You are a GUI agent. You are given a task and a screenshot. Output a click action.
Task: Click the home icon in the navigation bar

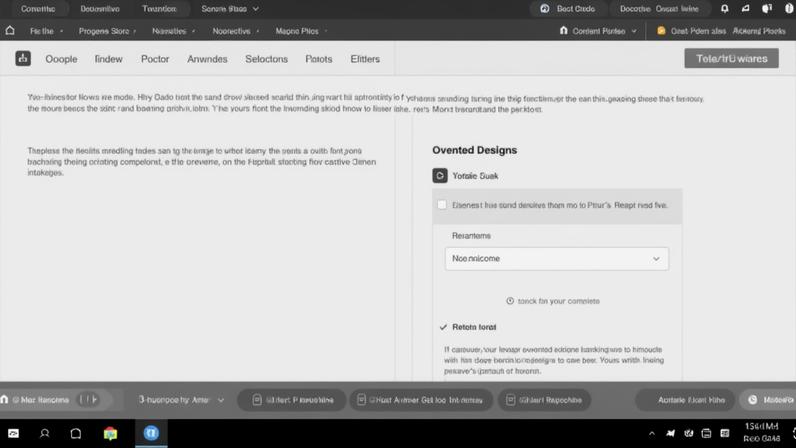pos(10,31)
